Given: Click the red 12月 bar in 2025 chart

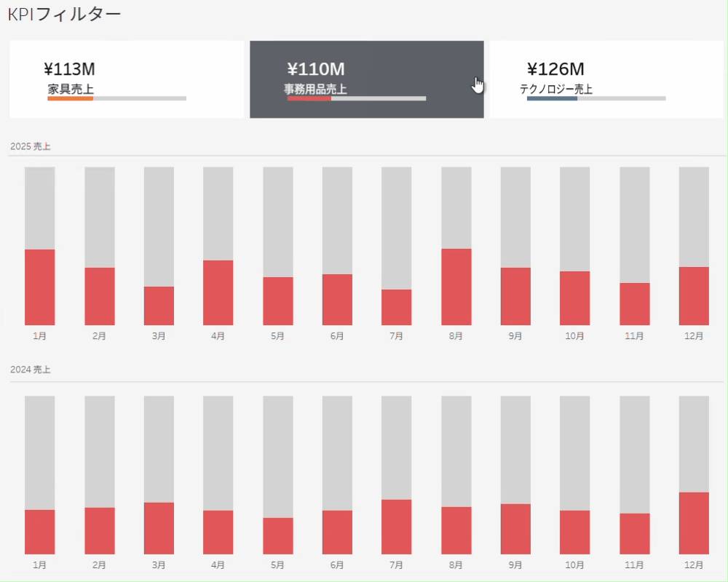Looking at the screenshot, I should click(x=694, y=296).
